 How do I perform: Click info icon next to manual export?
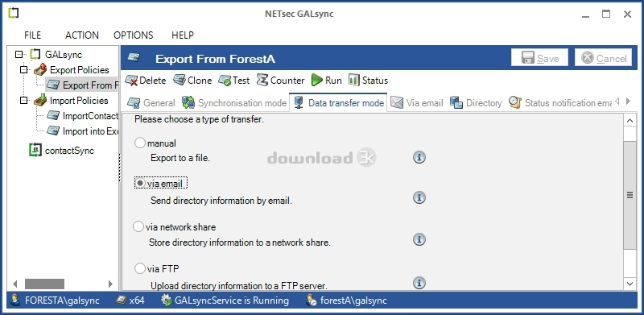pos(419,157)
